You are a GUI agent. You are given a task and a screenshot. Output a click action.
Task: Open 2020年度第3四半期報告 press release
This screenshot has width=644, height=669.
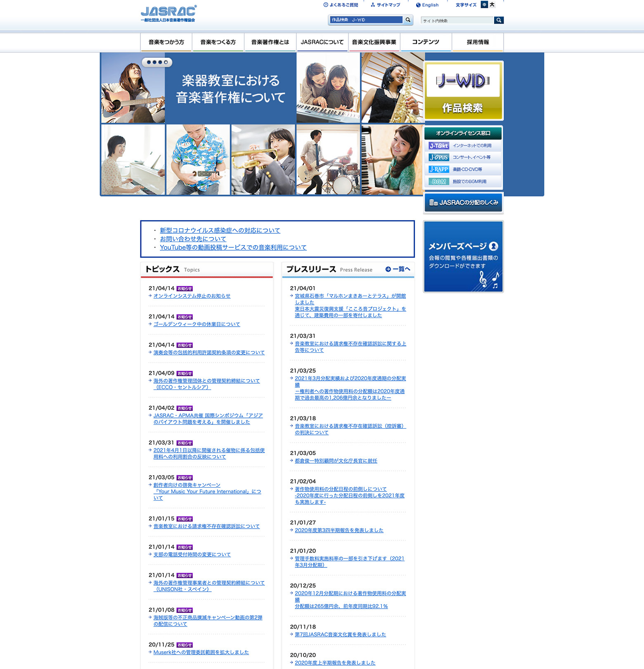tap(339, 530)
